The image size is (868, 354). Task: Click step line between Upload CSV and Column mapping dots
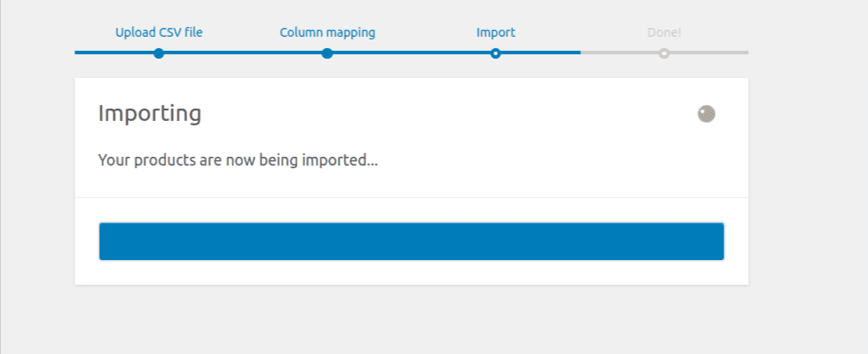[x=242, y=53]
